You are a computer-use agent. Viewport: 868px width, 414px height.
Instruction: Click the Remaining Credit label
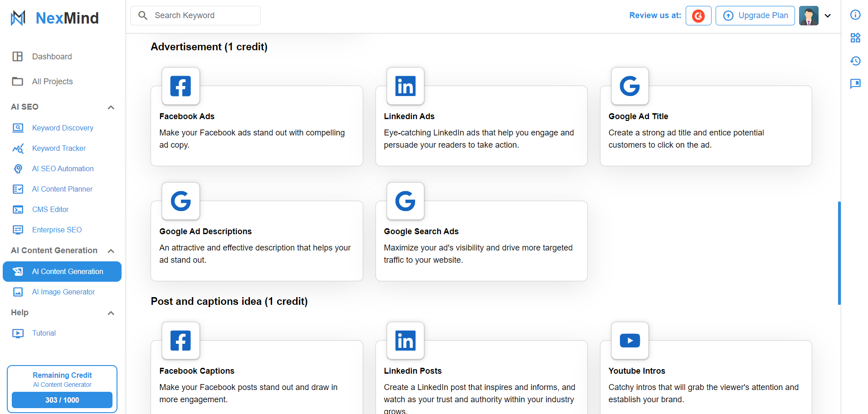click(62, 375)
